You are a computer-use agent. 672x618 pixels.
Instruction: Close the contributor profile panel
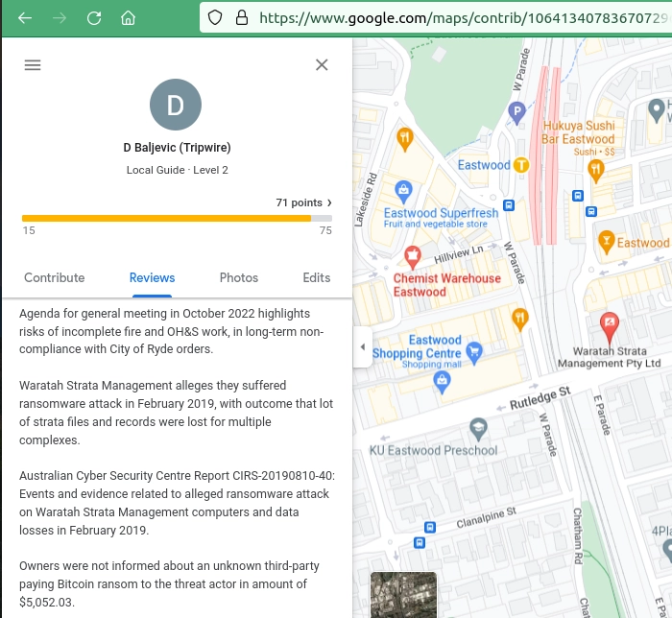[322, 65]
